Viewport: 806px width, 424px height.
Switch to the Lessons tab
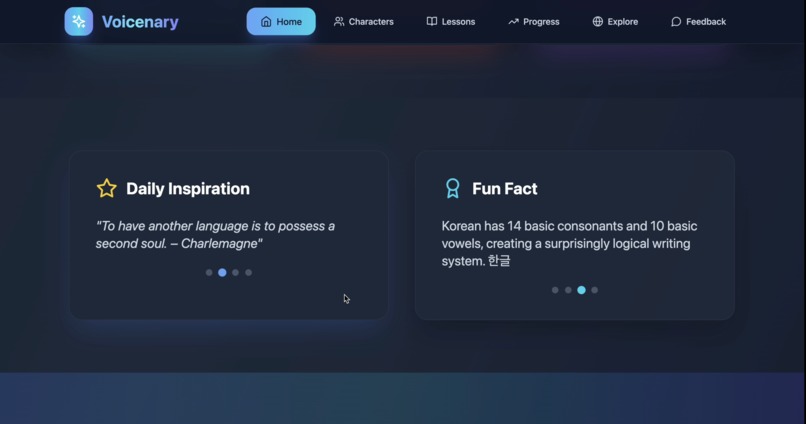point(451,22)
